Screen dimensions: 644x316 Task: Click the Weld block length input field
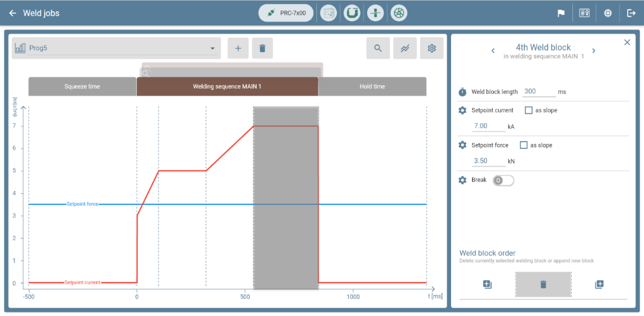click(538, 92)
